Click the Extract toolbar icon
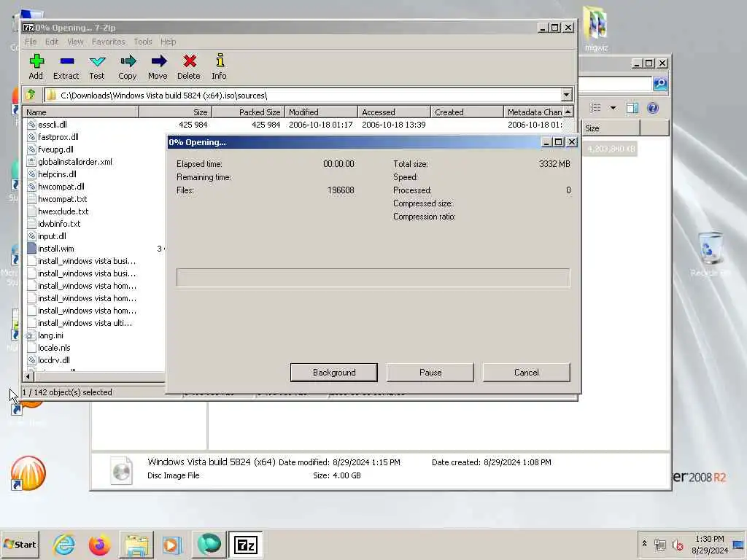747x560 pixels. click(66, 66)
